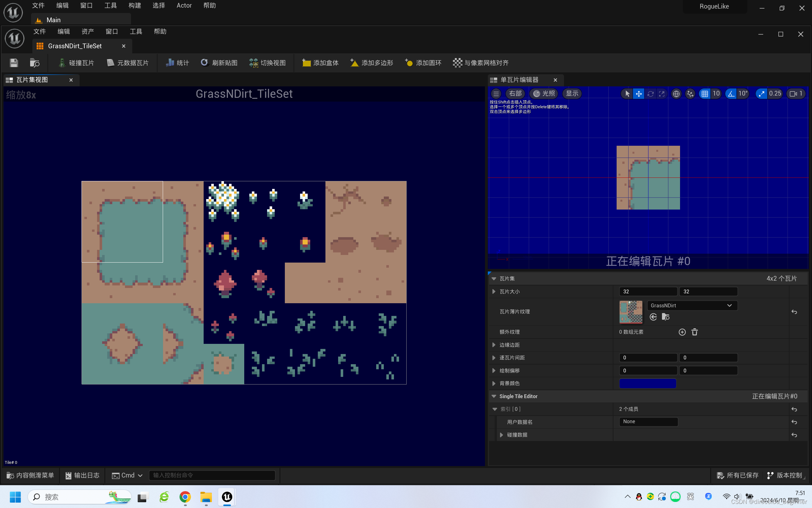The height and width of the screenshot is (508, 812).
Task: Toggle the surface snapping icon
Action: tap(690, 94)
